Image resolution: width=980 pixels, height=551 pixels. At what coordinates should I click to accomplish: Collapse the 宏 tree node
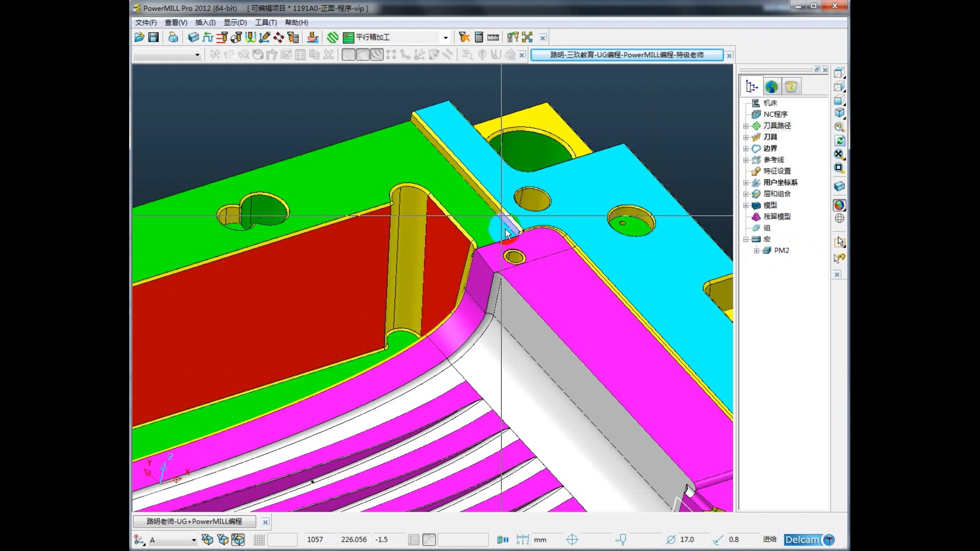click(x=746, y=239)
